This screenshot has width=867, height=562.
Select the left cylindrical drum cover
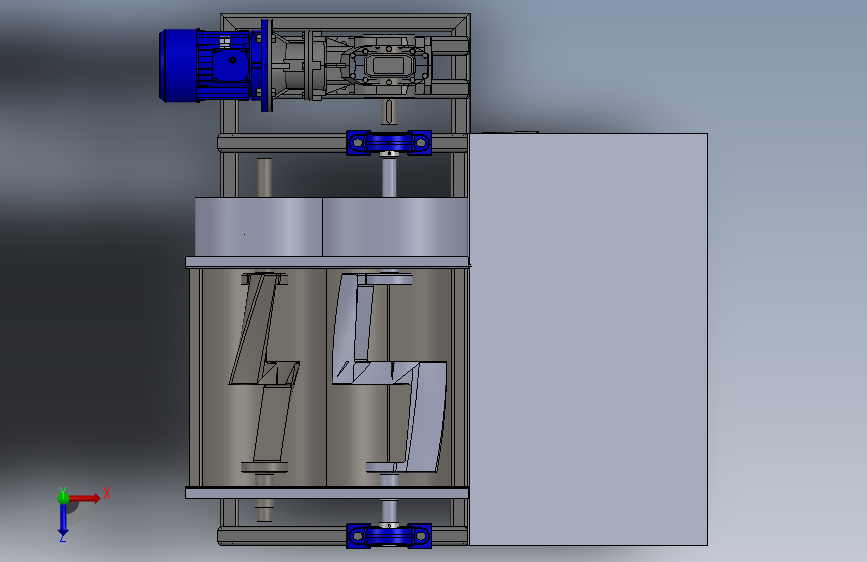258,227
